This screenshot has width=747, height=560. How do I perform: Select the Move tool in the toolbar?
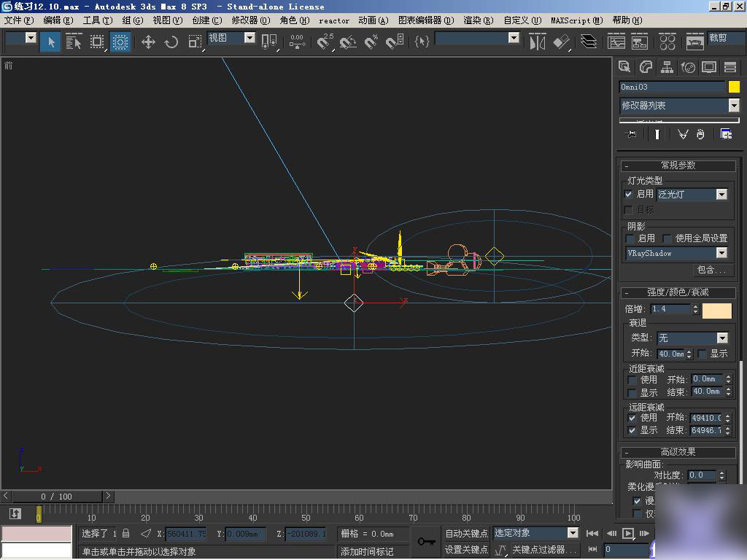(x=147, y=42)
